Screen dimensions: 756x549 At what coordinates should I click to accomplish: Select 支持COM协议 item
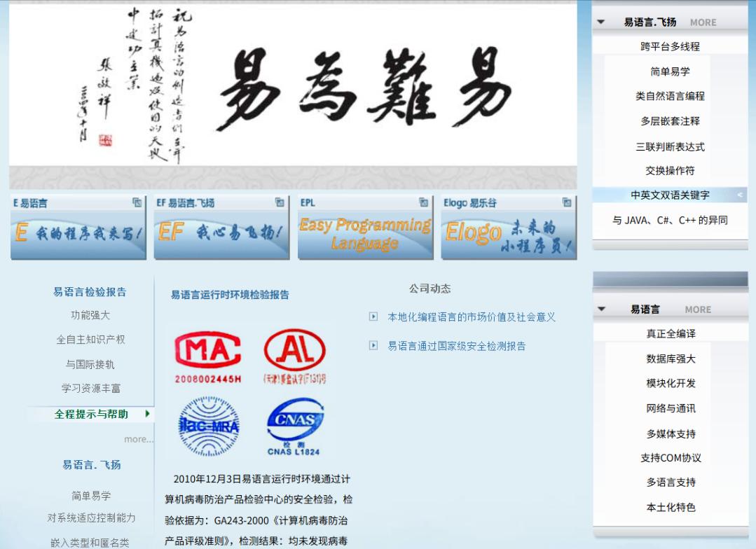click(x=671, y=458)
